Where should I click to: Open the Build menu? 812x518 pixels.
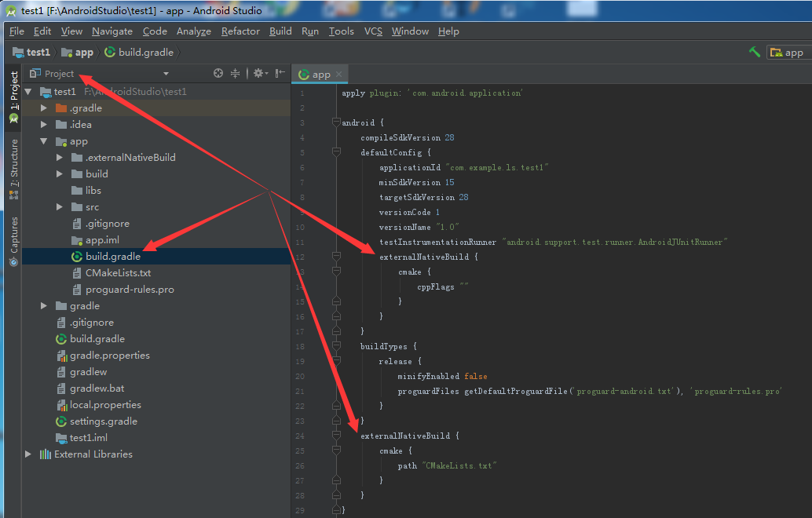(x=280, y=31)
